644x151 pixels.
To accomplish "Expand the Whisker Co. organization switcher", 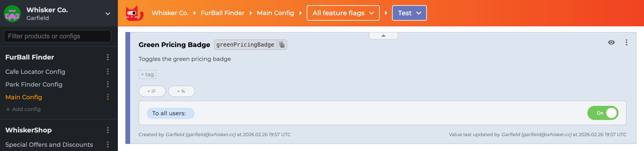I will [108, 14].
